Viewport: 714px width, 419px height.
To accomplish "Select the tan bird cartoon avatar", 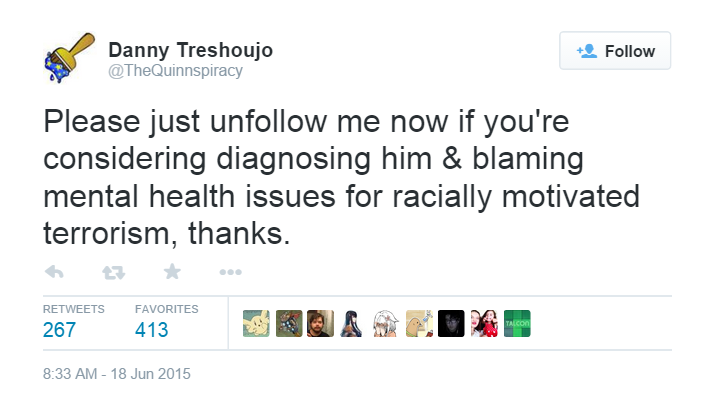I will pos(419,323).
